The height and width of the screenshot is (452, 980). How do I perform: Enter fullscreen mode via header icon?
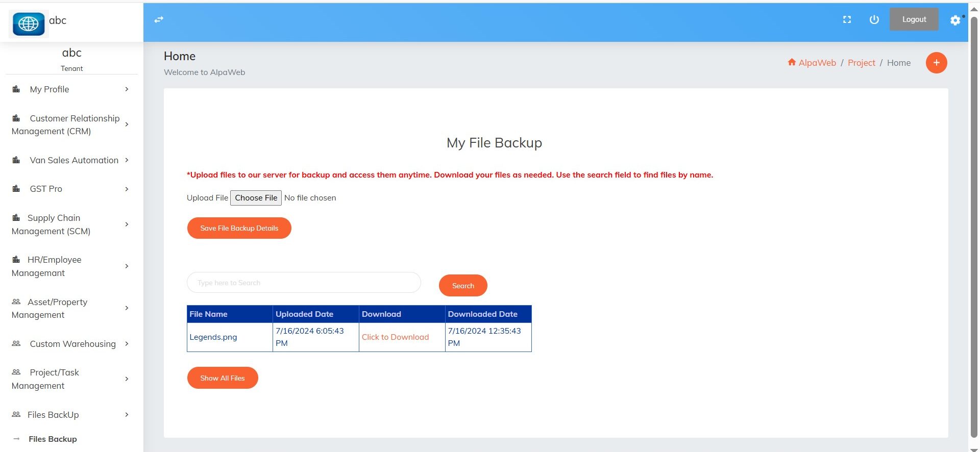(847, 19)
